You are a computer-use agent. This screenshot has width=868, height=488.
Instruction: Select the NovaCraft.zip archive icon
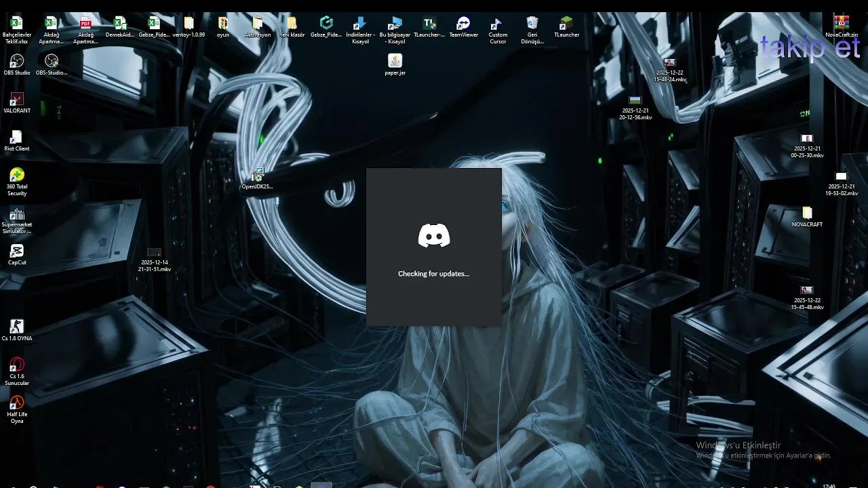tap(842, 22)
